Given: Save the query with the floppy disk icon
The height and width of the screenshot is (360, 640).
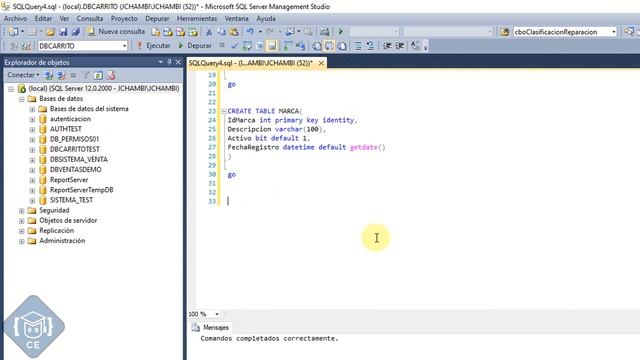Looking at the screenshot, I should [63, 32].
